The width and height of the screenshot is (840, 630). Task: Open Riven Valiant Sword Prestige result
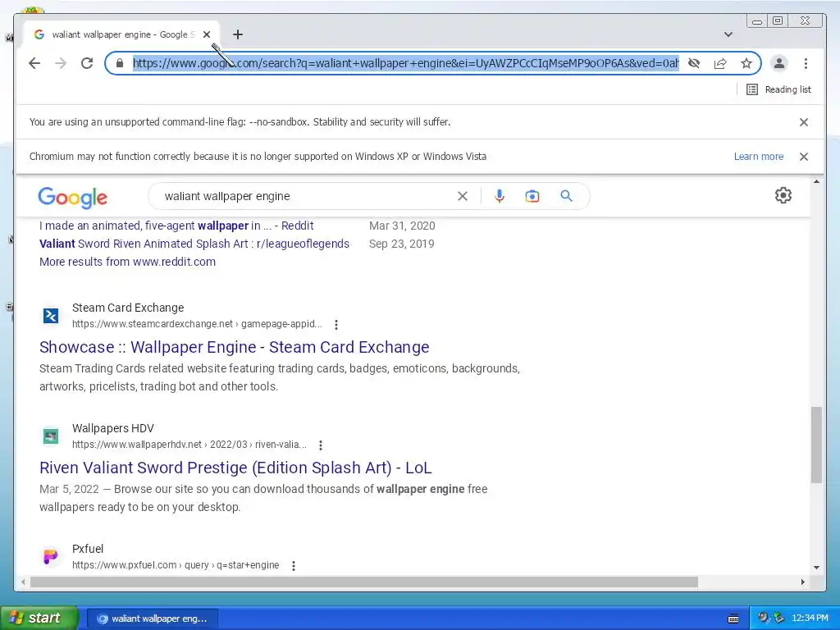click(x=235, y=468)
